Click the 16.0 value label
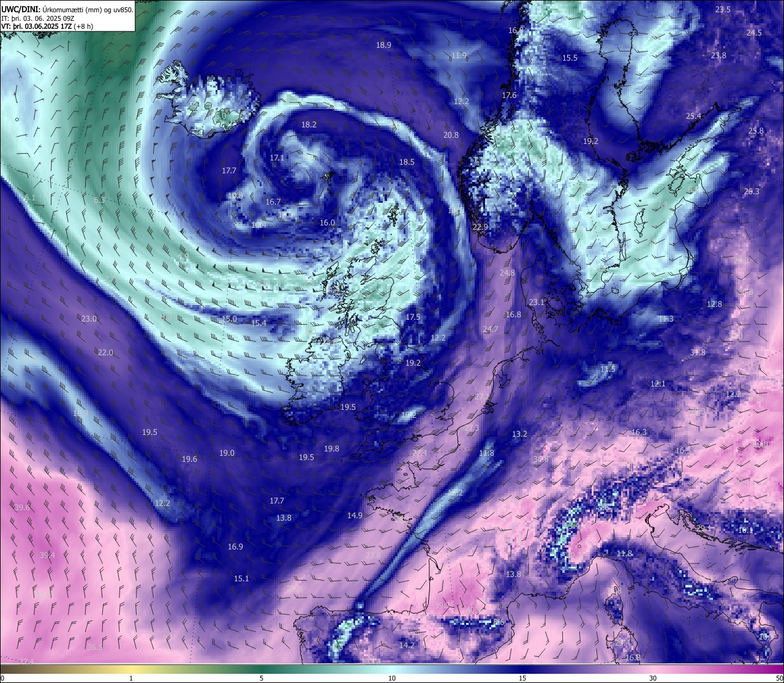Viewport: 784px width, 683px height. point(328,222)
